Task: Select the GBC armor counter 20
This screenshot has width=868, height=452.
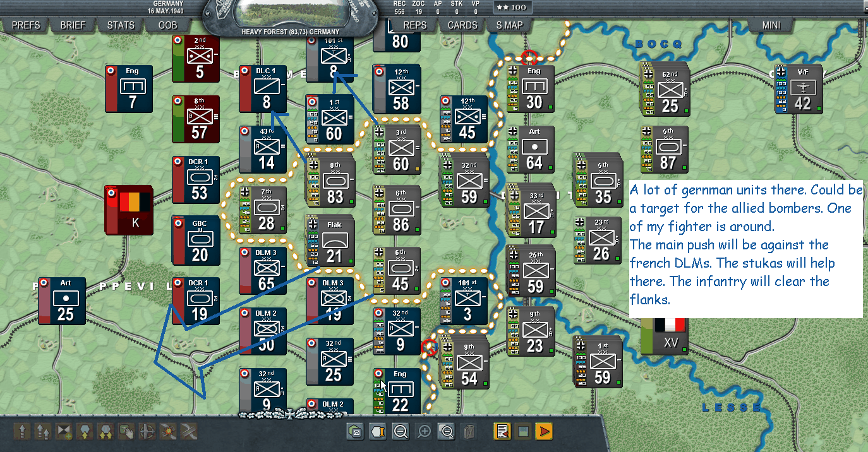Action: (x=196, y=241)
